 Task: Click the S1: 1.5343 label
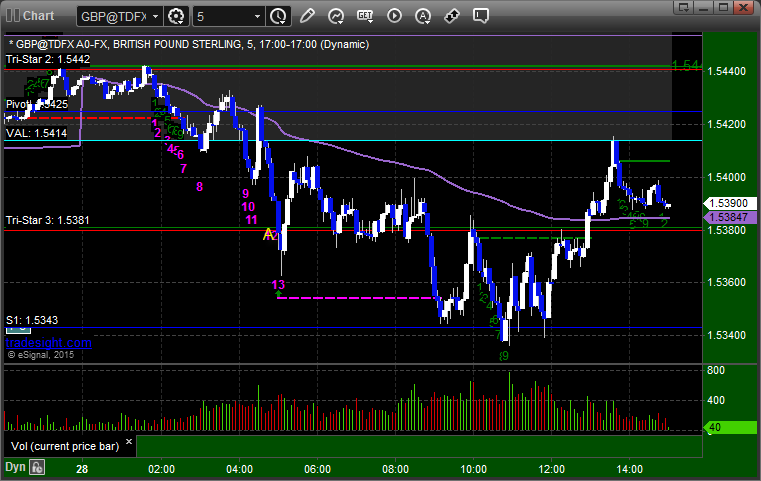pyautogui.click(x=32, y=320)
